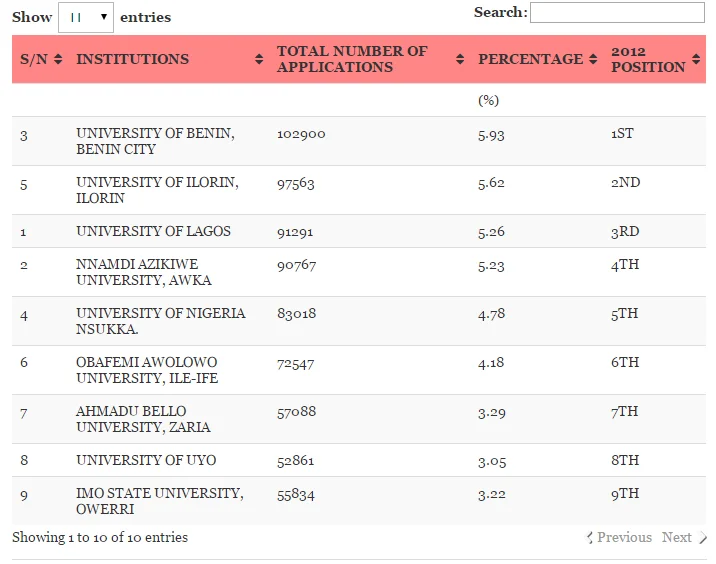Click the applications value 57088
The height and width of the screenshot is (564, 716).
[296, 412]
